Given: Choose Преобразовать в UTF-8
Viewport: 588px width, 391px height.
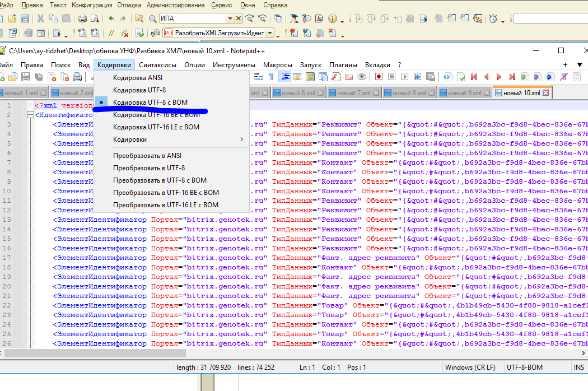Looking at the screenshot, I should (171, 168).
